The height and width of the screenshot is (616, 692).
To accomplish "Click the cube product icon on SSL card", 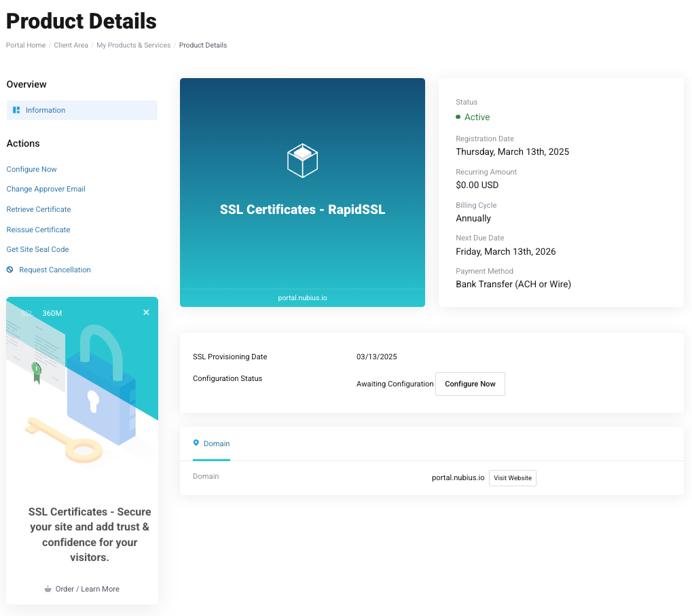I will pos(302,160).
